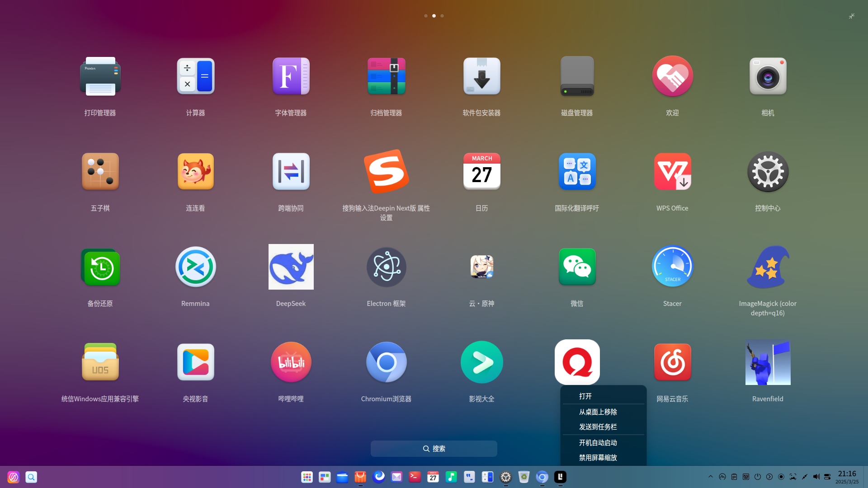Open 磁盘管理器 disk manager
The width and height of the screenshot is (868, 488).
pos(577,76)
